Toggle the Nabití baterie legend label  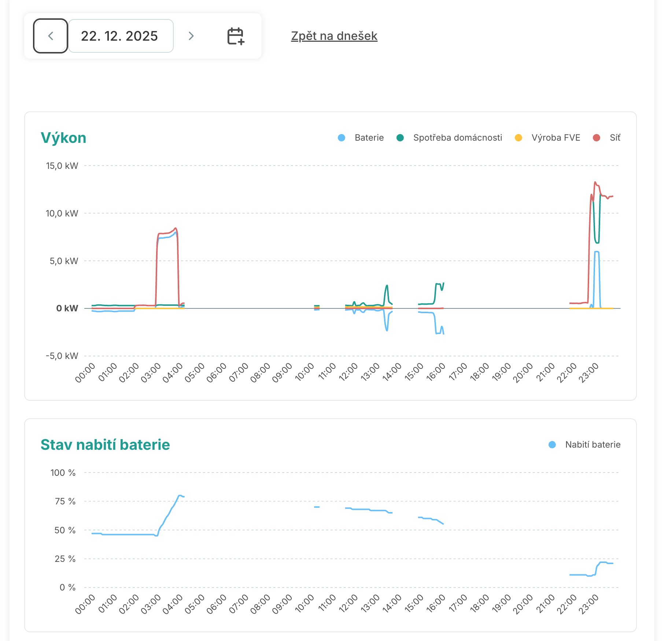592,445
